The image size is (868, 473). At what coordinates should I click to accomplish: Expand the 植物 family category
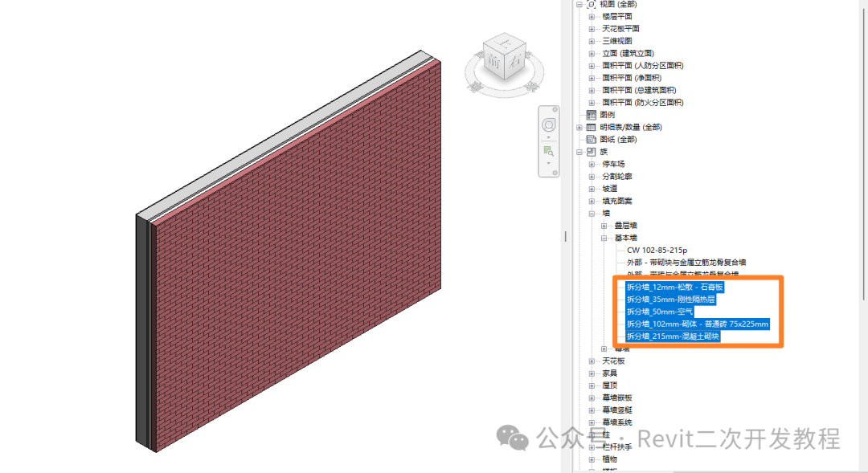click(592, 459)
